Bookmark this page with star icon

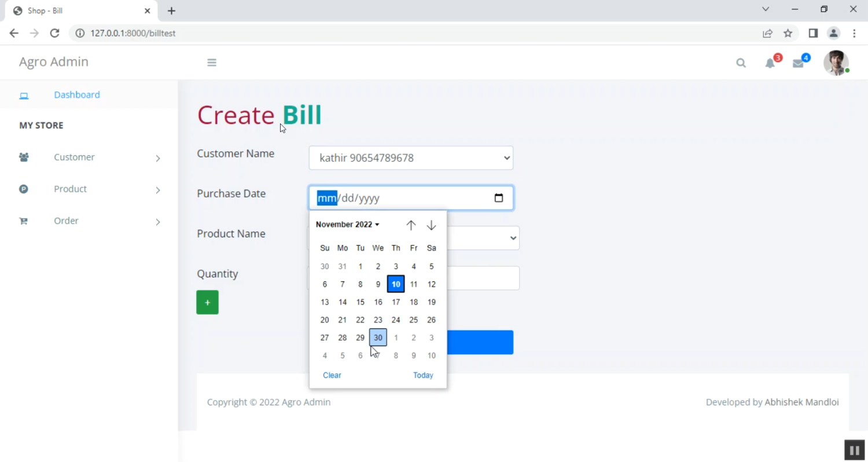tap(788, 34)
